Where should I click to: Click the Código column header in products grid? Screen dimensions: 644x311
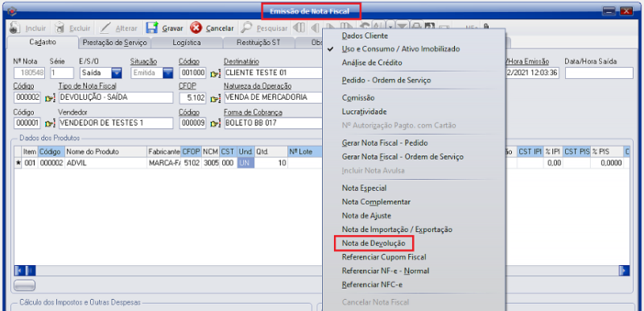(x=52, y=151)
